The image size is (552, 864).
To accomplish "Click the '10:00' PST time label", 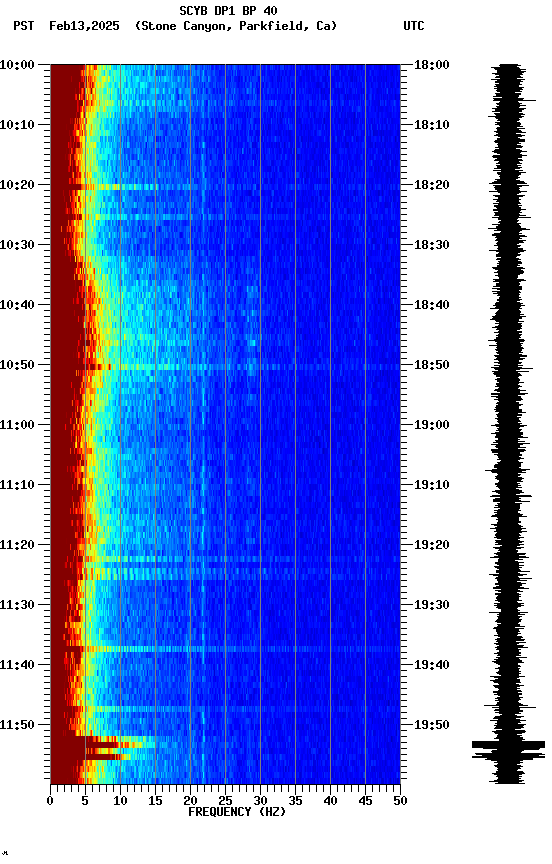I will [17, 65].
